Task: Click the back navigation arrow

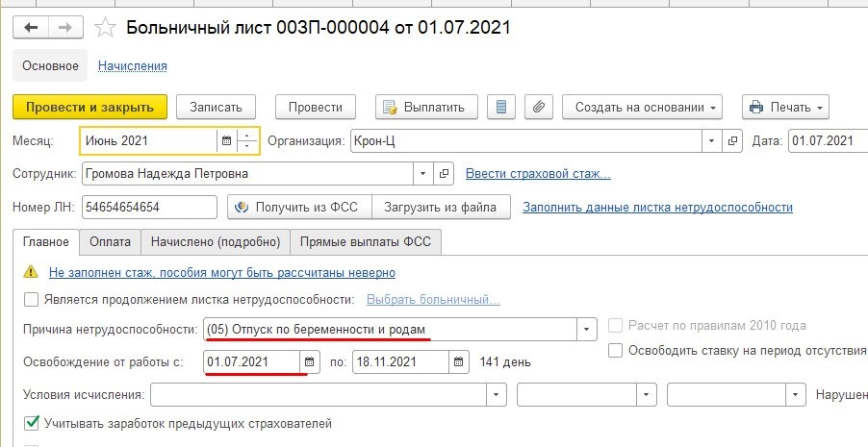Action: (x=31, y=28)
